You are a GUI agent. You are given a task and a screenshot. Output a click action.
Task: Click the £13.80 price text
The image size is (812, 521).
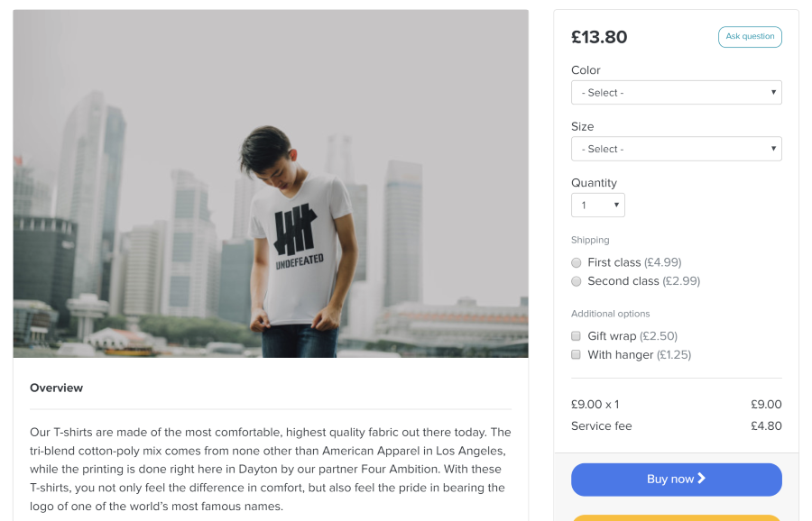[599, 37]
